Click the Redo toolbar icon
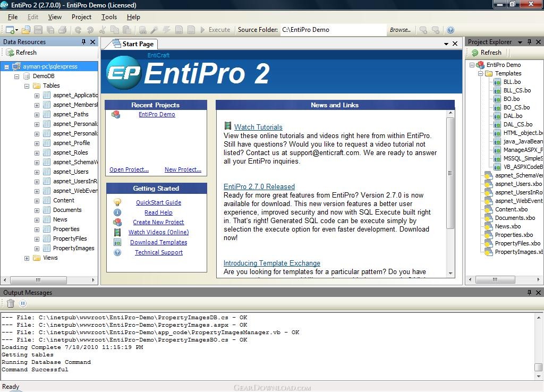The height and width of the screenshot is (392, 544). (90, 30)
